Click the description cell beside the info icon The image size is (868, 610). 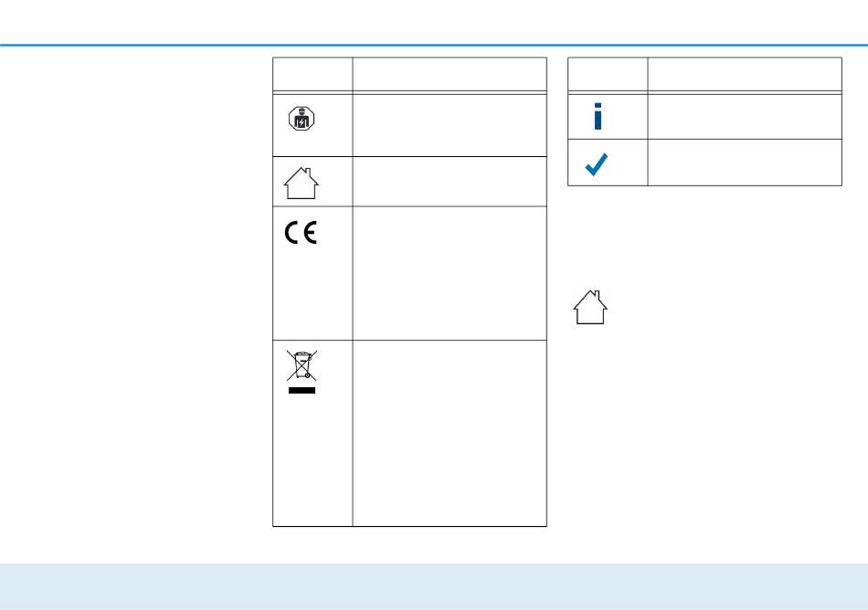point(745,116)
